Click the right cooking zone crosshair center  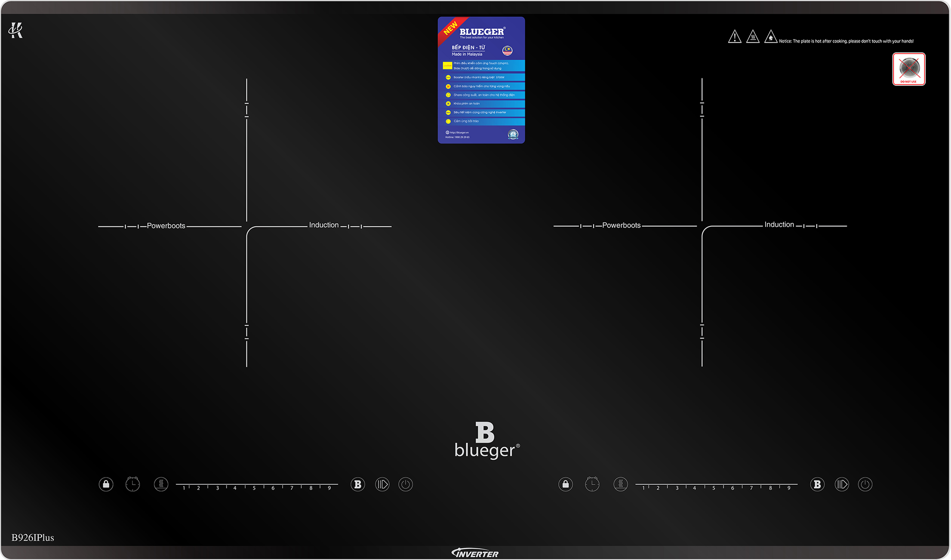point(702,225)
